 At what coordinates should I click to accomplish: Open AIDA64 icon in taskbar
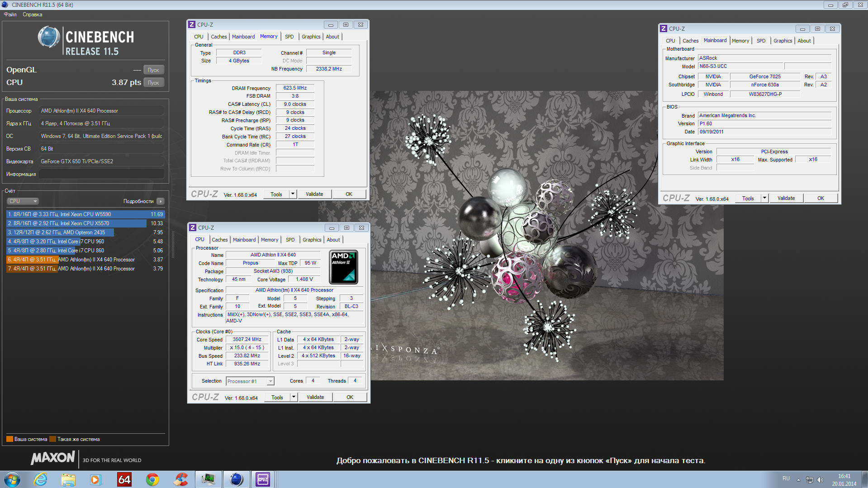point(124,479)
